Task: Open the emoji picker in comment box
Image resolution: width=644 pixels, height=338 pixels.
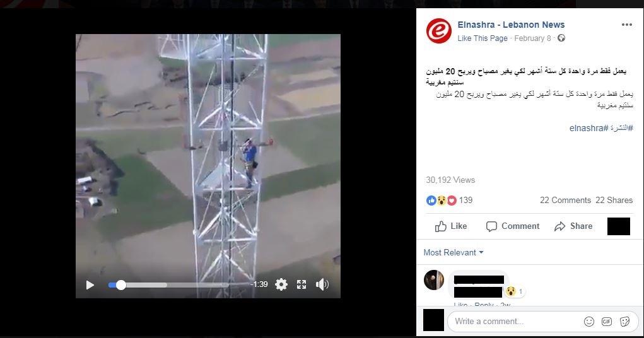Action: [589, 322]
